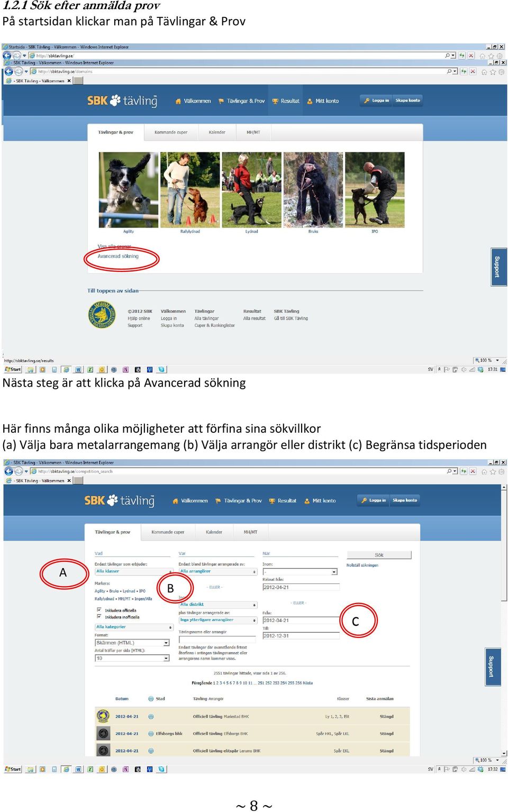Expand Alla klasser dropdown
This screenshot has width=508, height=812.
[134, 571]
